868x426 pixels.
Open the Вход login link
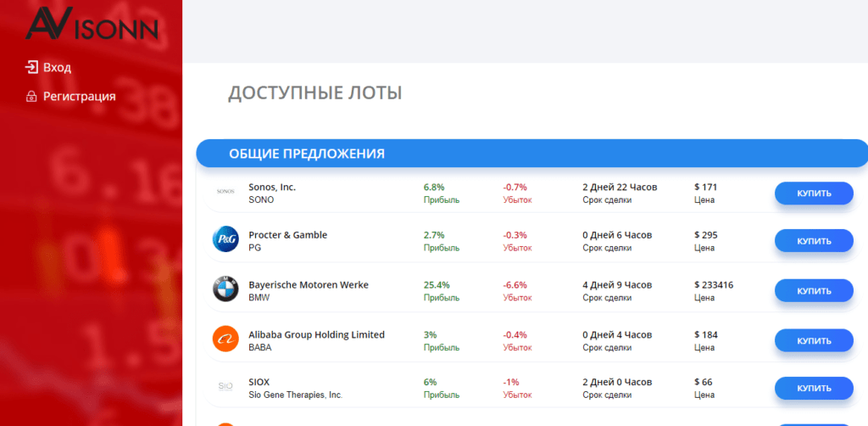(x=57, y=68)
